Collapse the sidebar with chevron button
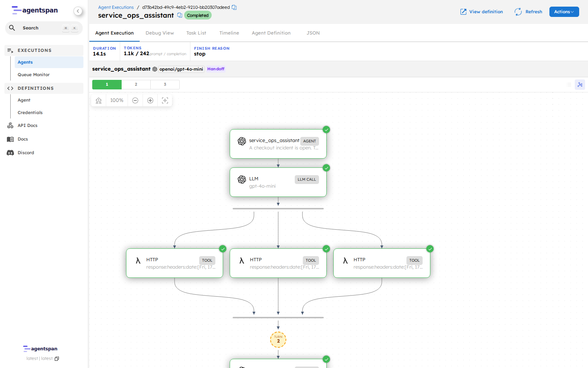The width and height of the screenshot is (588, 368). (78, 11)
